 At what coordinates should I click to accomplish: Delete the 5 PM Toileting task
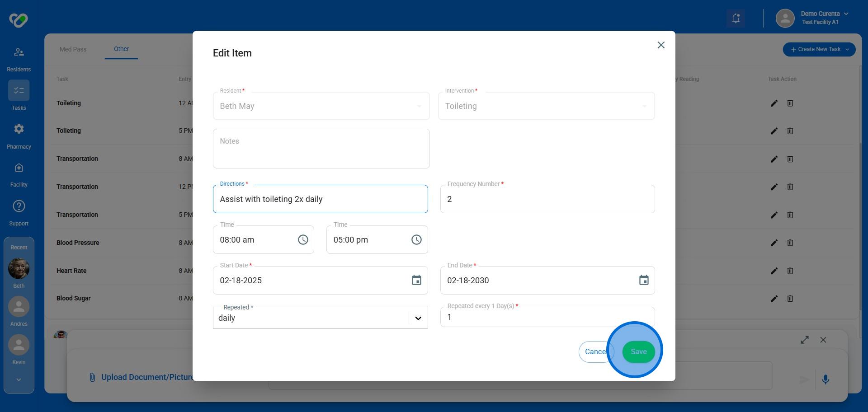click(790, 131)
